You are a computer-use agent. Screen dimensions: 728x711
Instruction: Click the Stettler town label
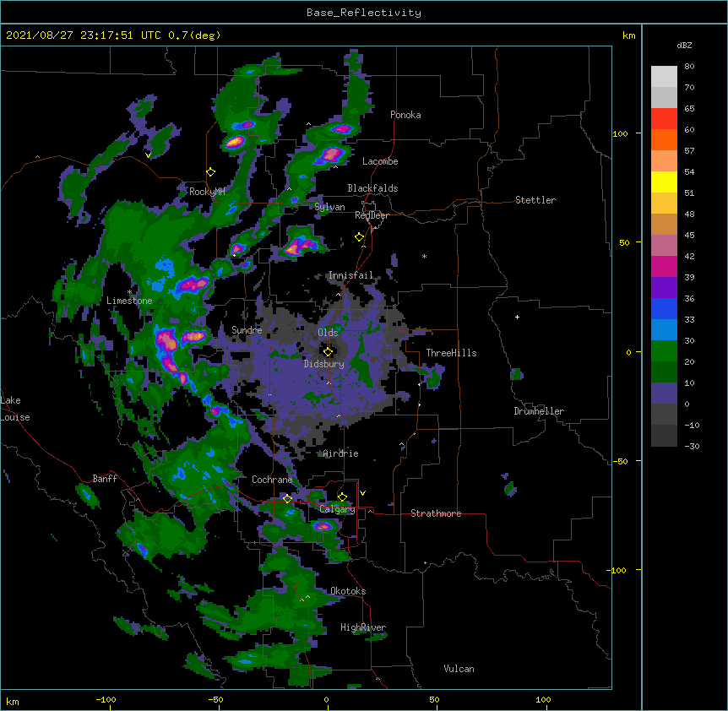tap(535, 200)
